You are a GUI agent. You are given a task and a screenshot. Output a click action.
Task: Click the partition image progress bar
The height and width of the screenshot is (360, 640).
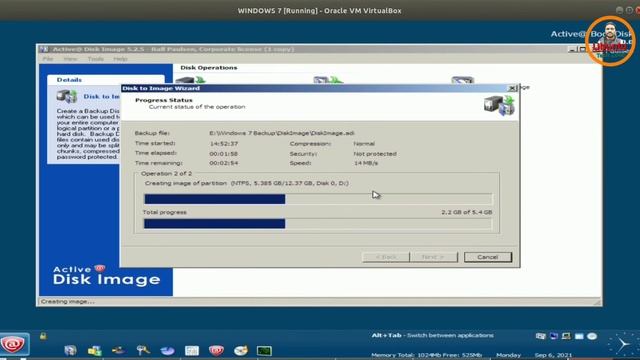318,199
